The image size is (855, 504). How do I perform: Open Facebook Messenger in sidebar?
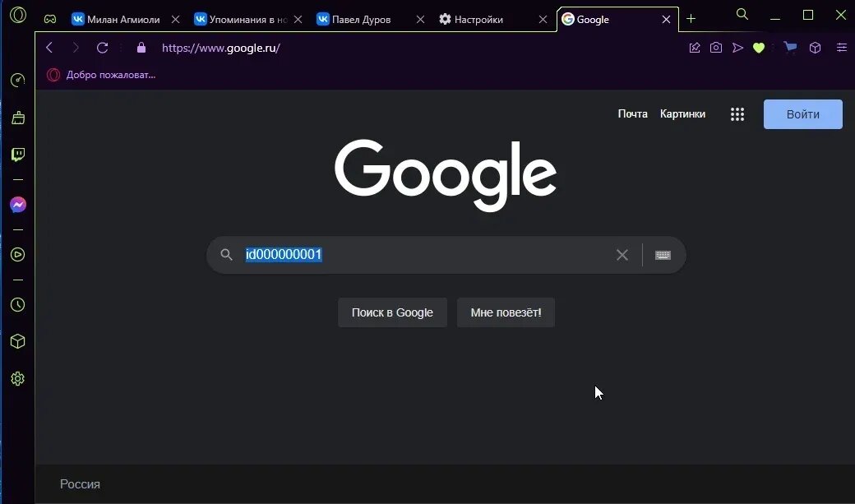(18, 205)
